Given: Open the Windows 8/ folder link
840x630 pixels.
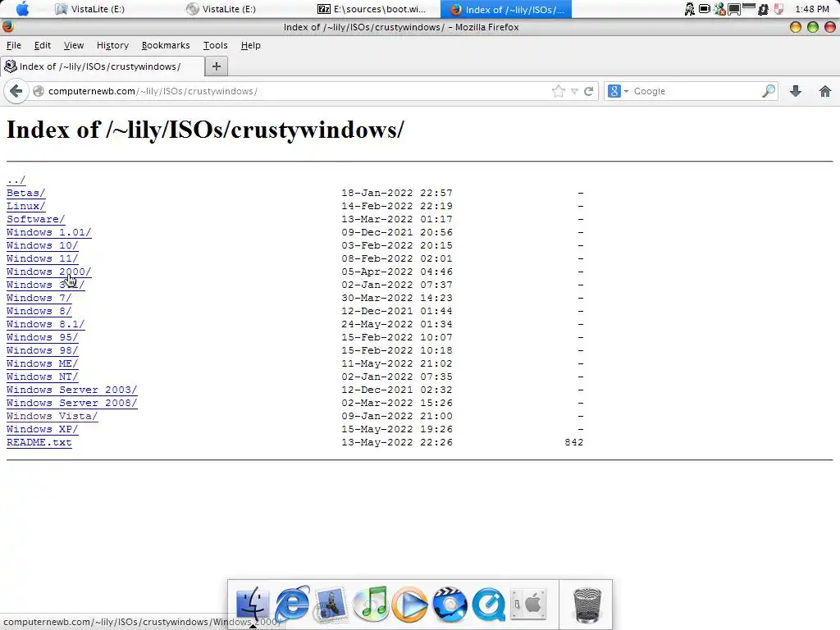Looking at the screenshot, I should (x=39, y=311).
